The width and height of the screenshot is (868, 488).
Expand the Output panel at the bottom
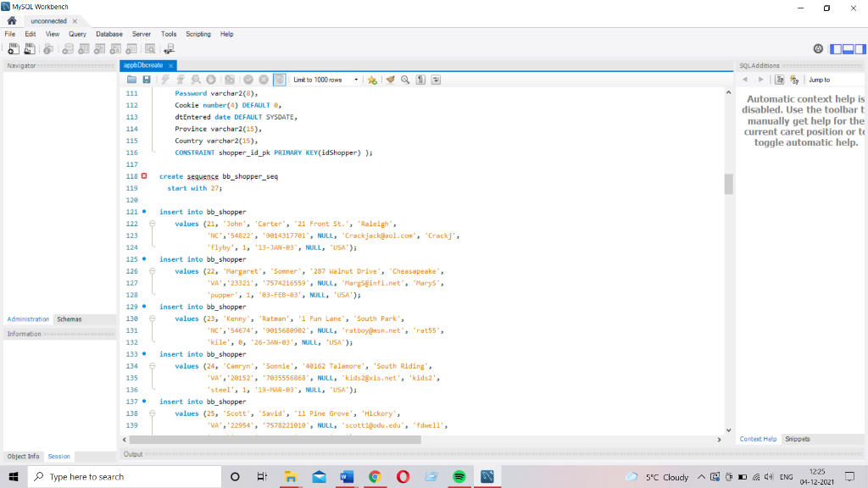(x=132, y=453)
